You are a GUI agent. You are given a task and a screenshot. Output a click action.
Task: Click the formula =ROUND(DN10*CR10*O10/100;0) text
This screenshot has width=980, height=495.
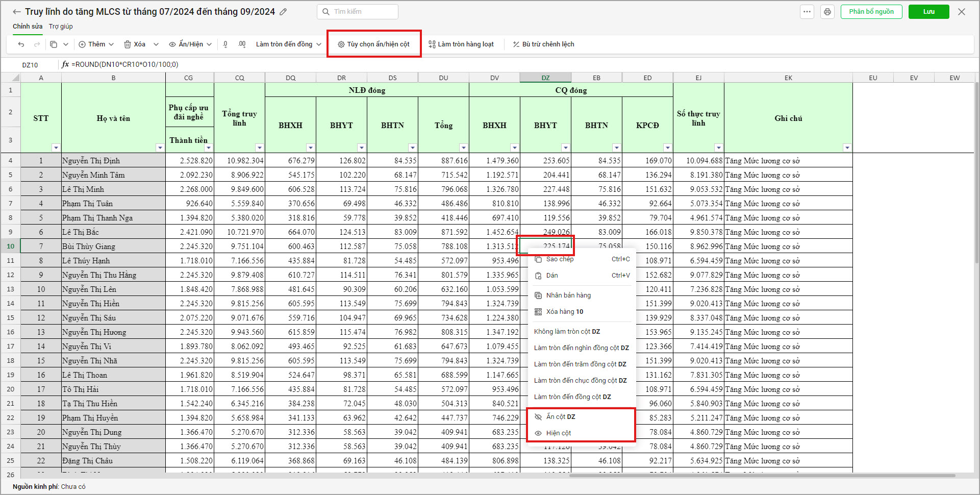(x=125, y=65)
